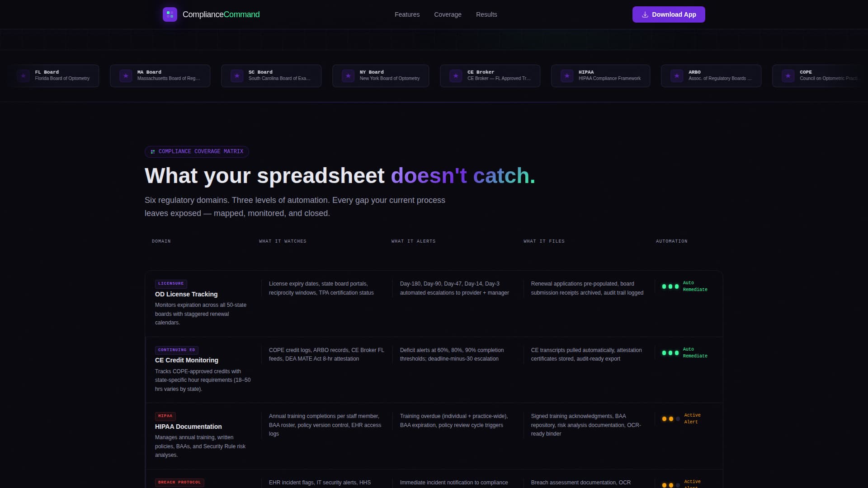The width and height of the screenshot is (868, 488).
Task: Click the ARBO star icon
Action: point(677,76)
